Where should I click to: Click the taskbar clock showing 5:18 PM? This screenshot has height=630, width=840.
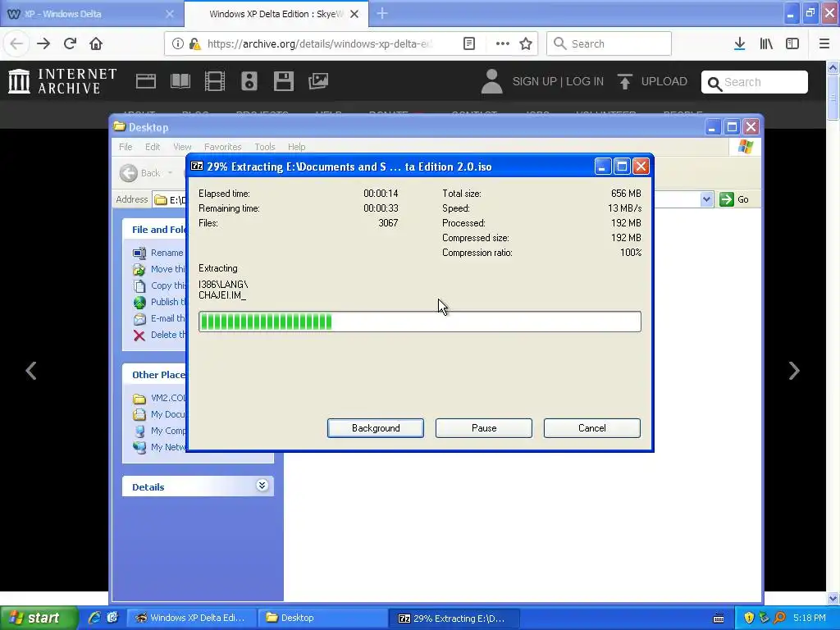[810, 618]
